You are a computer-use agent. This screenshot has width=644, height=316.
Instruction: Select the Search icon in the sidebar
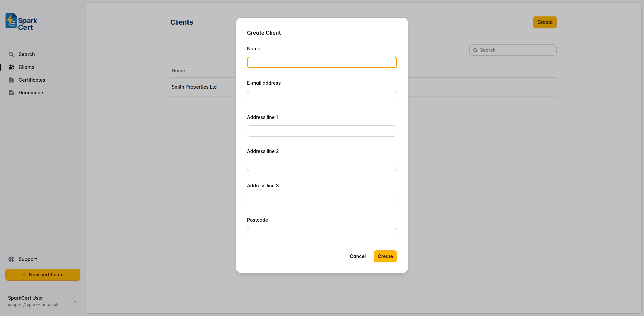pyautogui.click(x=11, y=54)
